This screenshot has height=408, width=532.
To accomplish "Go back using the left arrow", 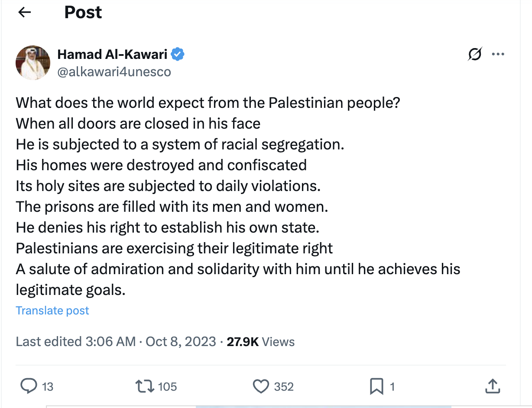I will pos(25,12).
